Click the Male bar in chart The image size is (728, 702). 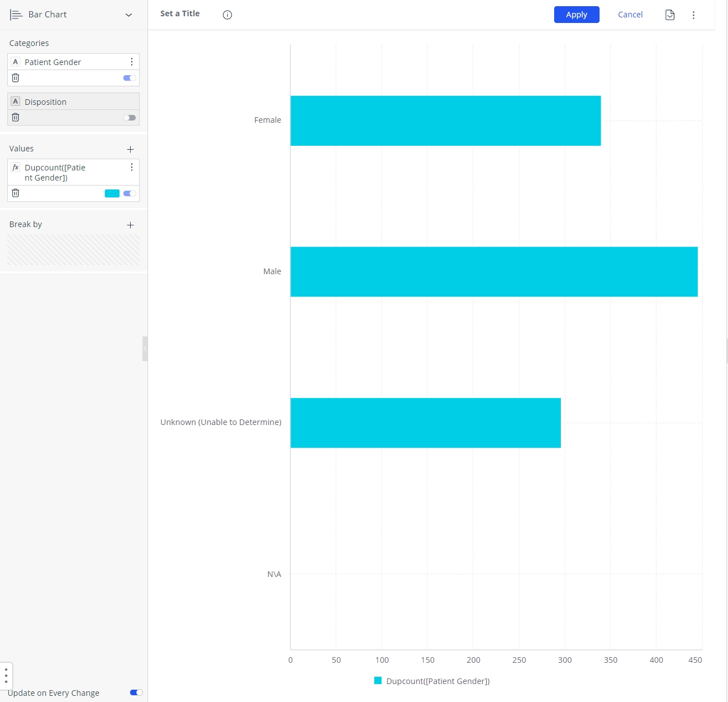(x=494, y=271)
